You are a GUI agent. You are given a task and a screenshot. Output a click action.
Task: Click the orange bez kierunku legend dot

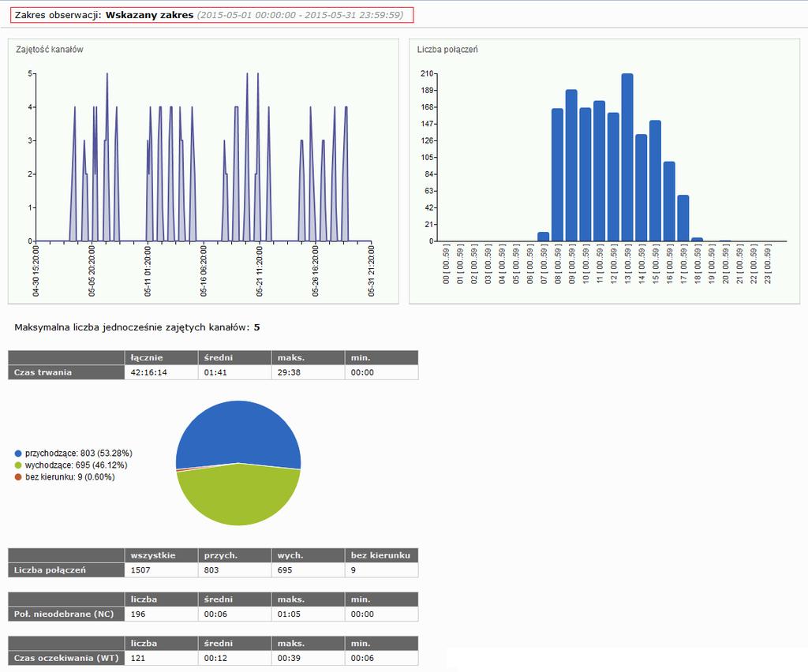click(18, 477)
